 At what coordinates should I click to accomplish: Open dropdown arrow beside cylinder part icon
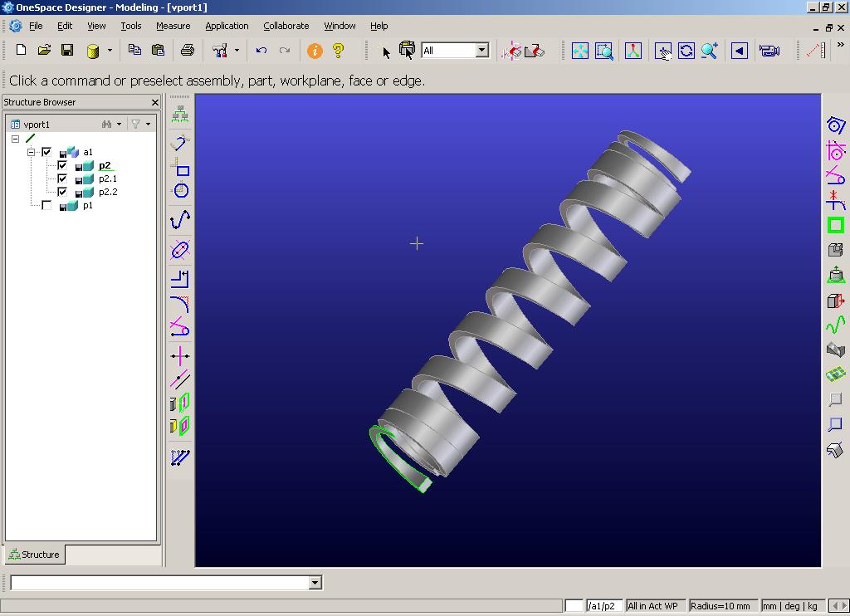point(110,51)
